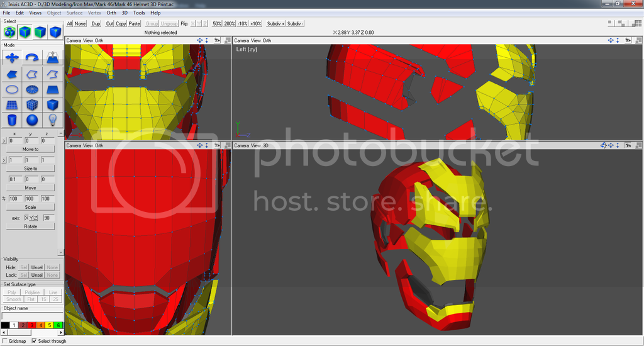This screenshot has height=346, width=644.
Task: Click the 200% zoom button
Action: [230, 23]
